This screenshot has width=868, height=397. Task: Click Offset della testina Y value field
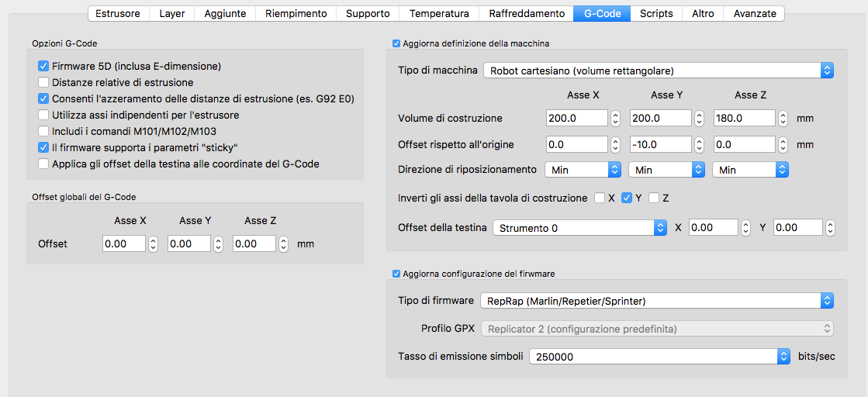[x=797, y=228]
